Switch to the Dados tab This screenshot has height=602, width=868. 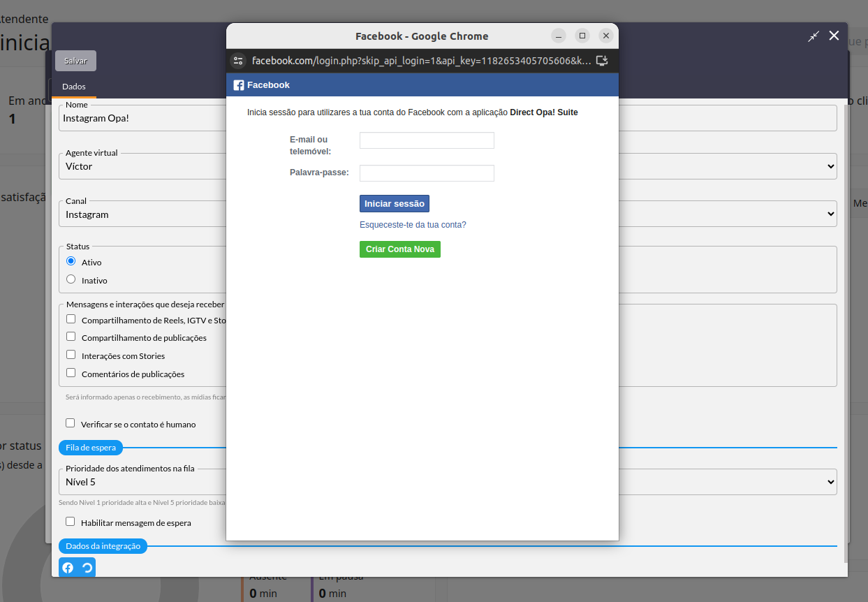(x=74, y=87)
